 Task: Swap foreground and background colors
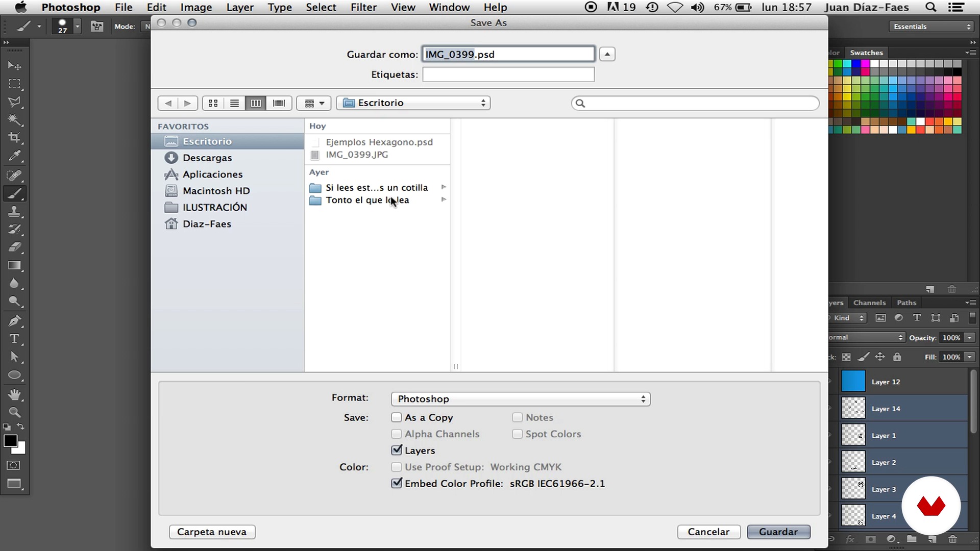pyautogui.click(x=20, y=427)
